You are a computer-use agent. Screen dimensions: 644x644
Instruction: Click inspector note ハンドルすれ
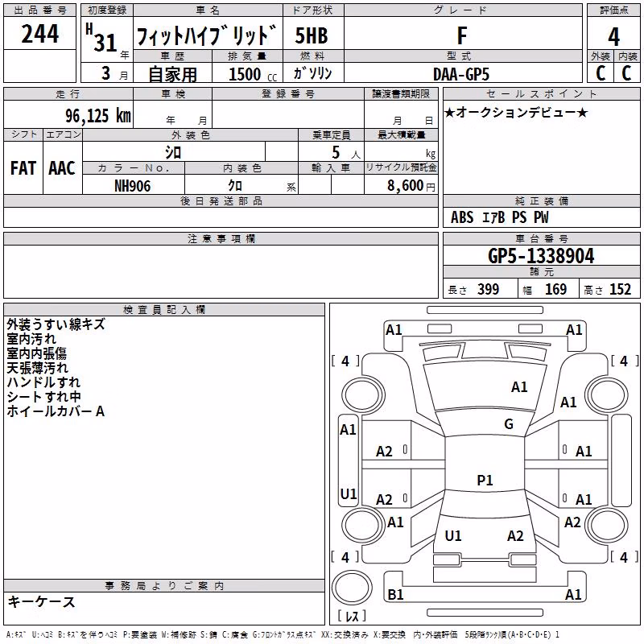coord(43,382)
